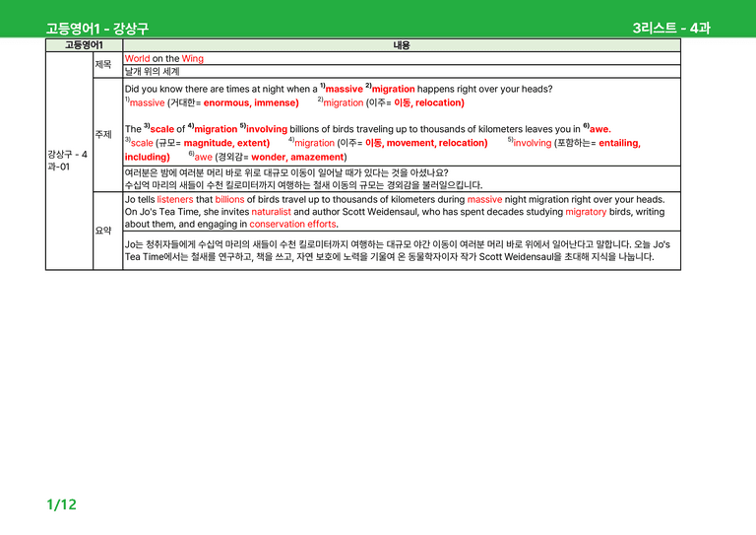Click the red word scale in second sentence
This screenshot has height=535, width=756.
click(161, 129)
